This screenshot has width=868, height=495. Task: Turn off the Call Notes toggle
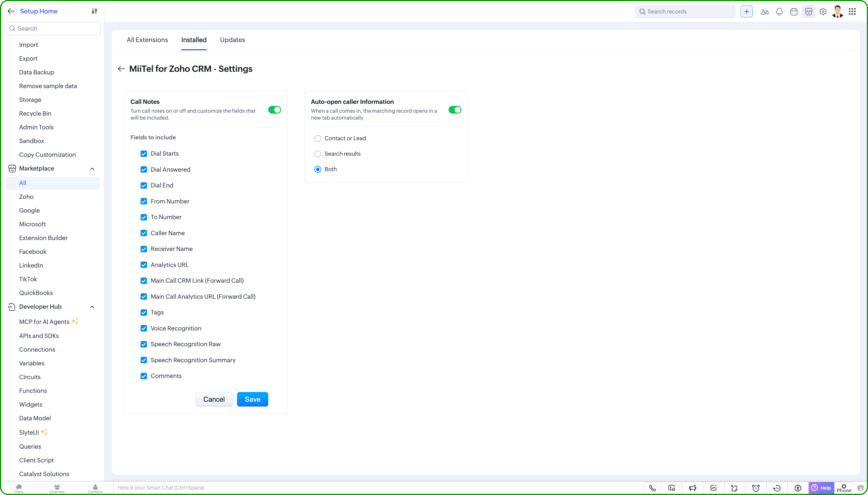click(275, 110)
